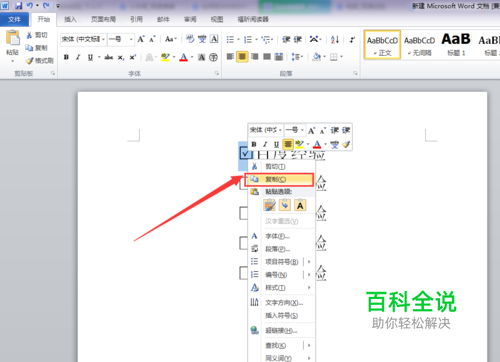500x362 pixels.
Task: Toggle Superscript formatting
Action: [x=133, y=57]
